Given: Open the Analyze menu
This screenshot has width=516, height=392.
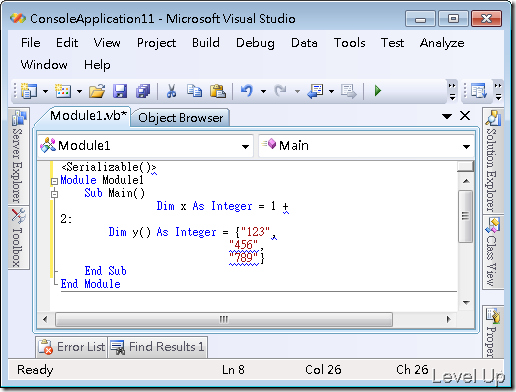Looking at the screenshot, I should 442,43.
